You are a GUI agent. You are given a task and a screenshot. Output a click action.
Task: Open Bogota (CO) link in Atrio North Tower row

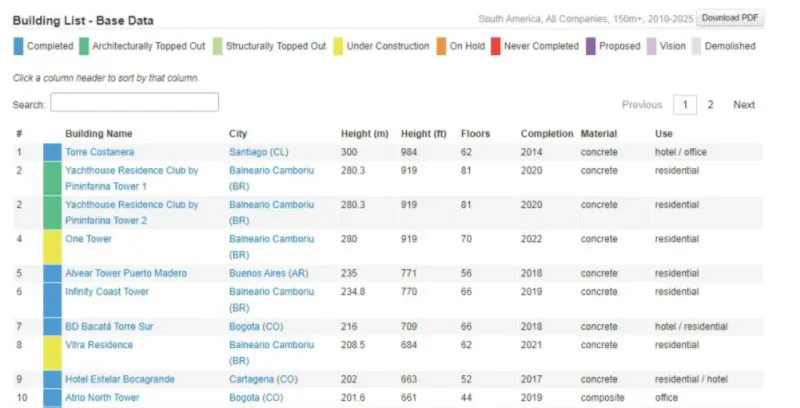click(x=256, y=397)
